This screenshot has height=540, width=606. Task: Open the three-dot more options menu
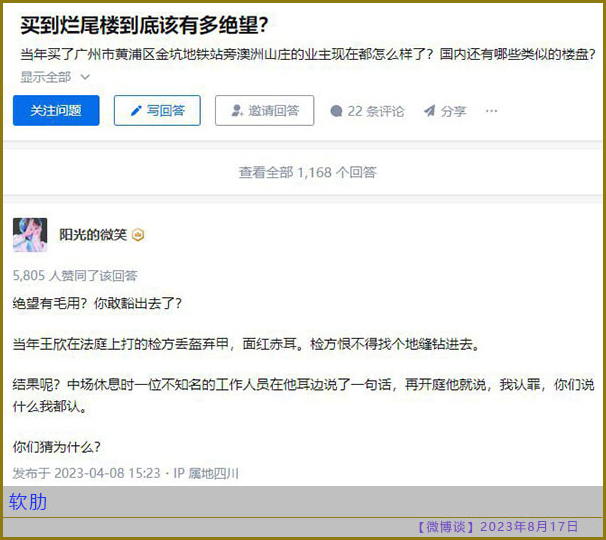coord(491,111)
